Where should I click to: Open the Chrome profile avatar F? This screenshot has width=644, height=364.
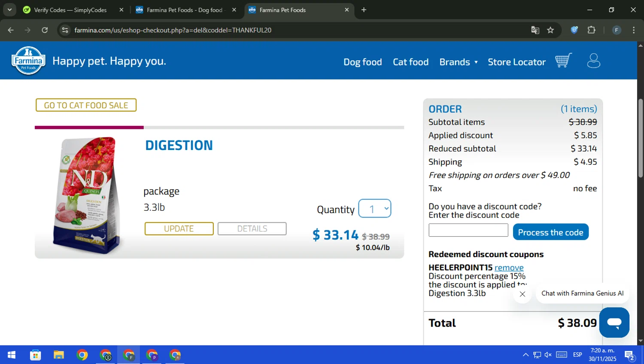[x=617, y=30]
